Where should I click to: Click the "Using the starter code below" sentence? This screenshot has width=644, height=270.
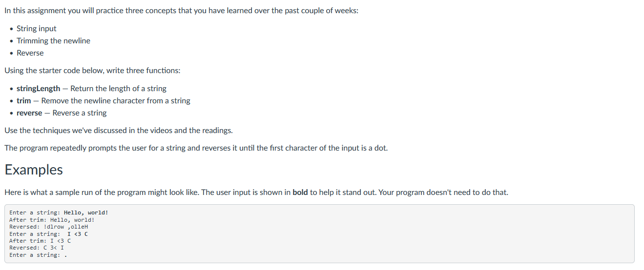pos(92,71)
